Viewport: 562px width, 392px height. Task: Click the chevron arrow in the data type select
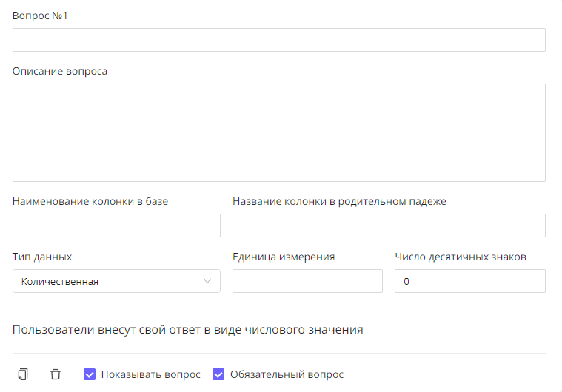tap(207, 281)
